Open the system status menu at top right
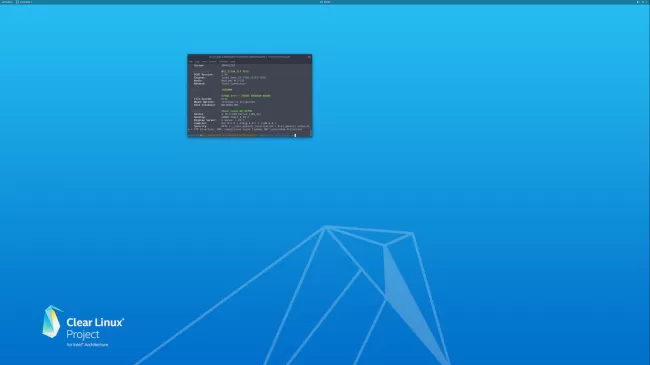 point(642,2)
